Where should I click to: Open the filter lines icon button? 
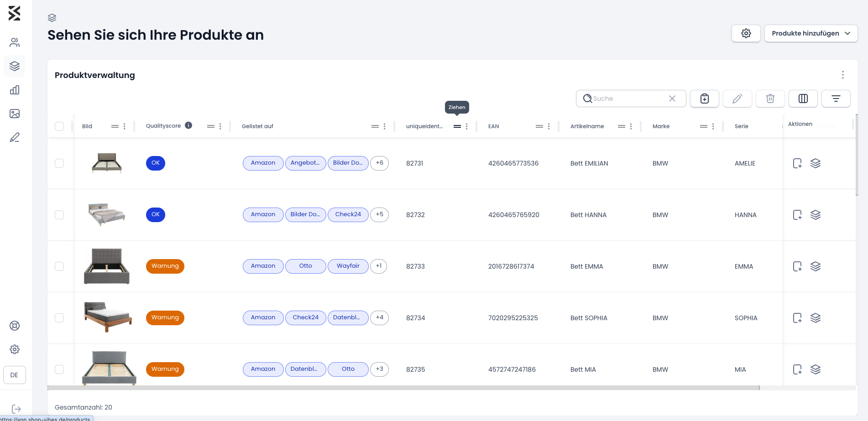click(x=836, y=99)
